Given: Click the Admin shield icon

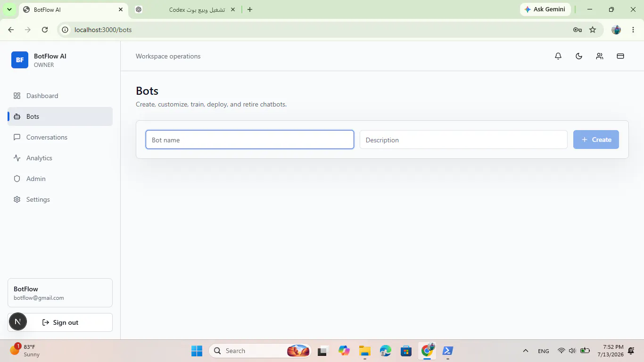Looking at the screenshot, I should point(17,179).
